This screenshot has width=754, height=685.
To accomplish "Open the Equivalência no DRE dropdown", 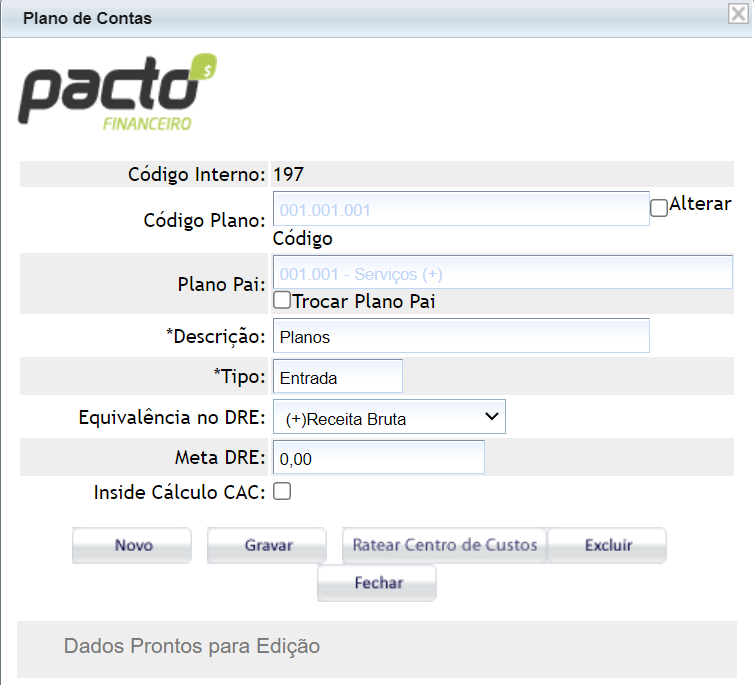I will pos(389,418).
